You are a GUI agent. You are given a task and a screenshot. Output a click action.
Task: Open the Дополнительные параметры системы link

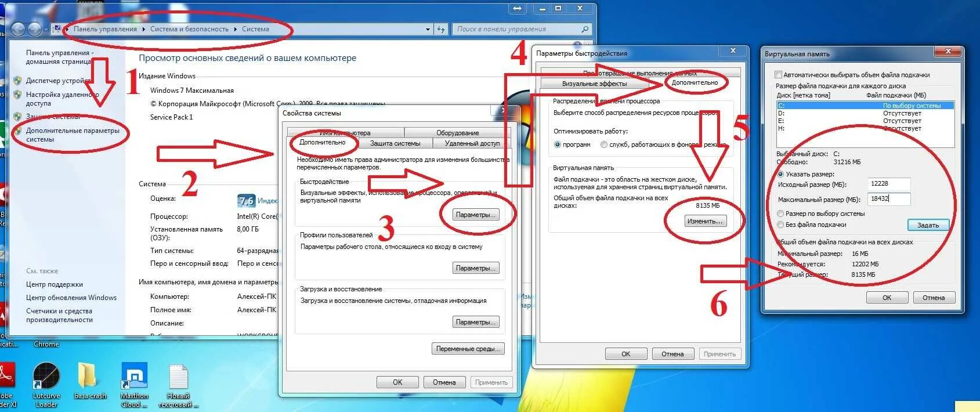(x=73, y=135)
